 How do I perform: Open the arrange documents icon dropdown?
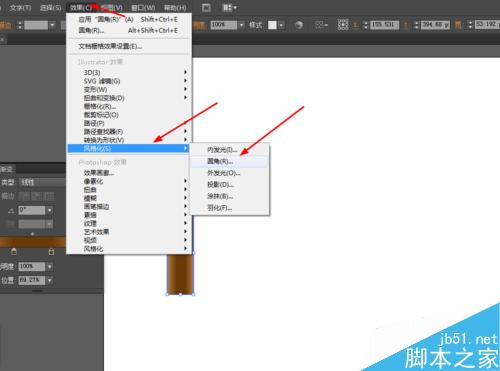pos(229,8)
